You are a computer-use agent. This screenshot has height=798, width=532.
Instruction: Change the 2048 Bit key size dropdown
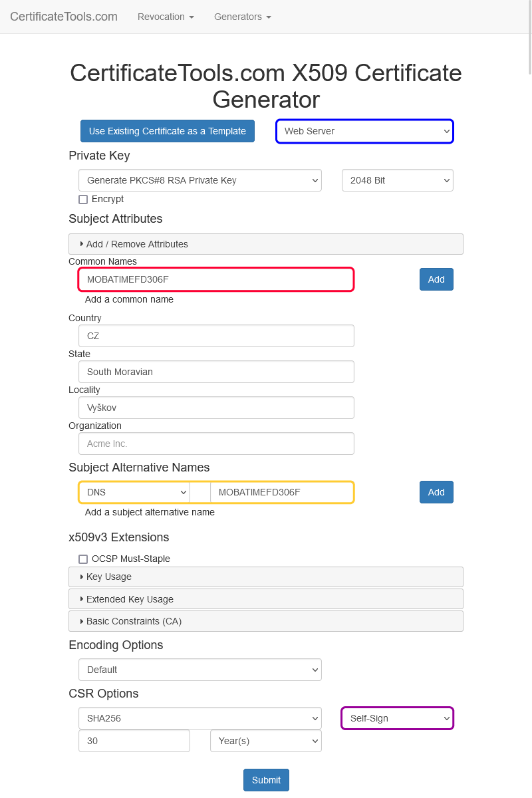tap(397, 180)
